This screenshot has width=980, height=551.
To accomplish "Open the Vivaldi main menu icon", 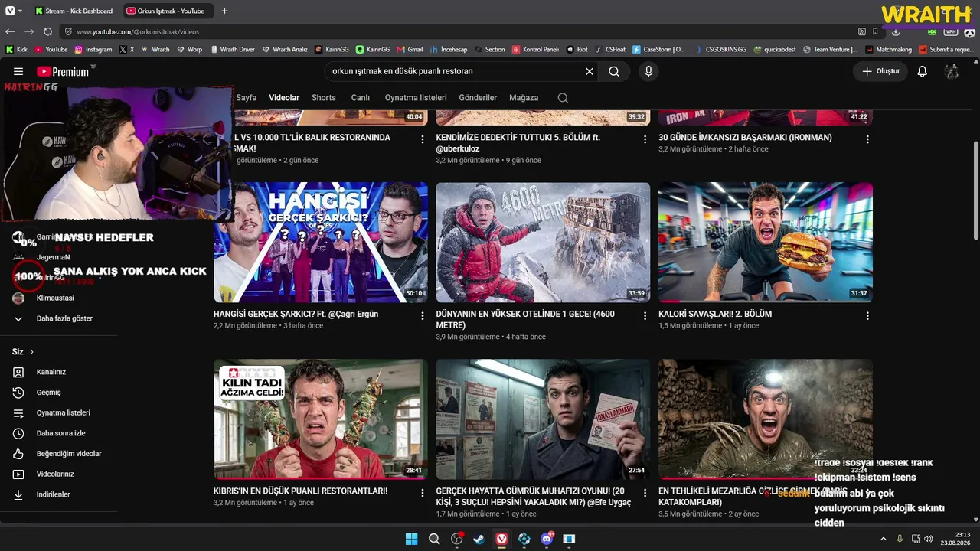I will coord(8,11).
